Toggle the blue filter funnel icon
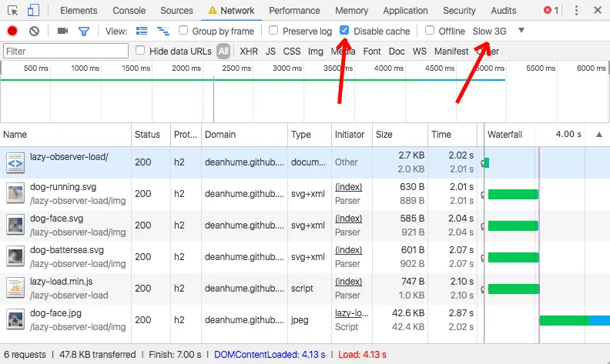610x364 pixels. [x=84, y=31]
